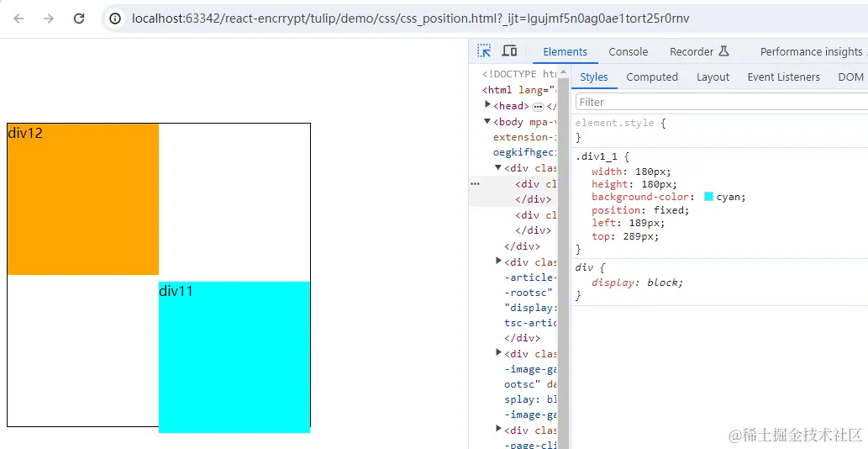Click the .div1_1 selector text

597,157
